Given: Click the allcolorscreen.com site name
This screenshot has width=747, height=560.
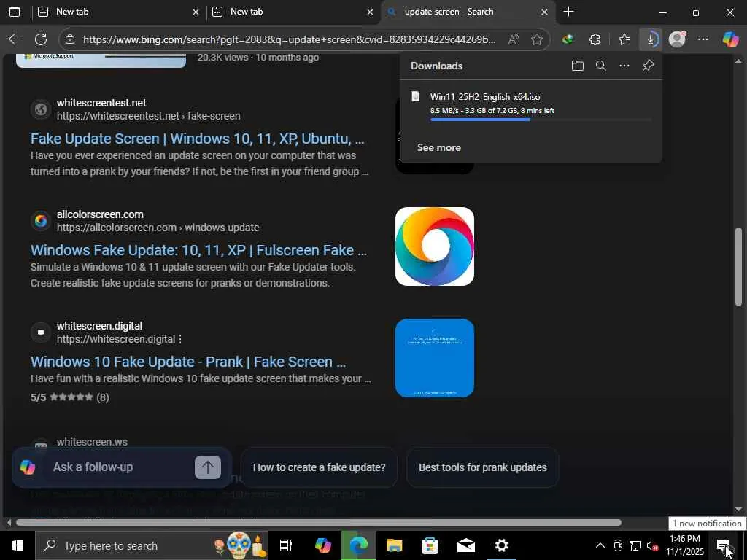Looking at the screenshot, I should pyautogui.click(x=100, y=214).
